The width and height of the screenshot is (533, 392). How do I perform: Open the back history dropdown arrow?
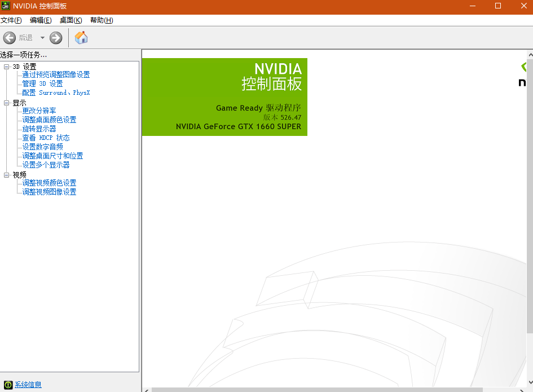click(42, 38)
